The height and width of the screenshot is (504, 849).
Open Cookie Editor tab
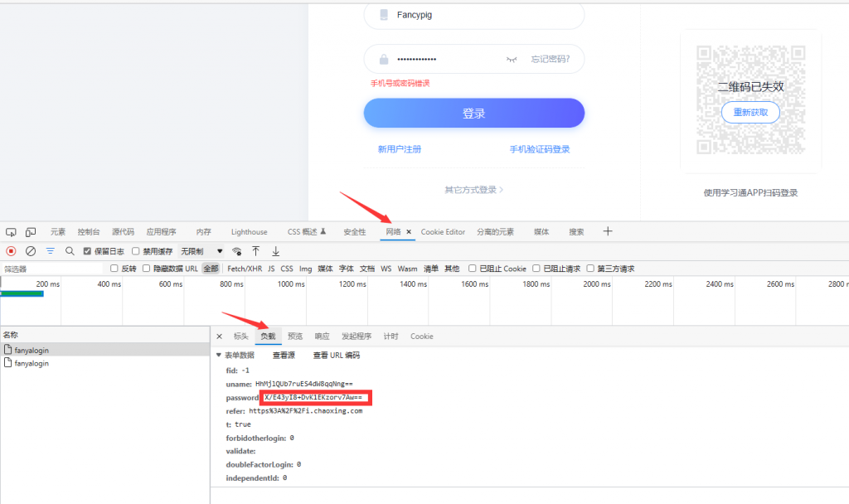tap(443, 232)
